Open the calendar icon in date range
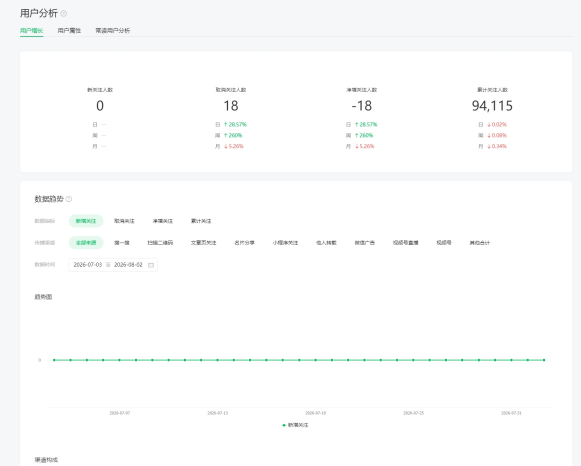Viewport: 581px width, 466px height. [151, 265]
